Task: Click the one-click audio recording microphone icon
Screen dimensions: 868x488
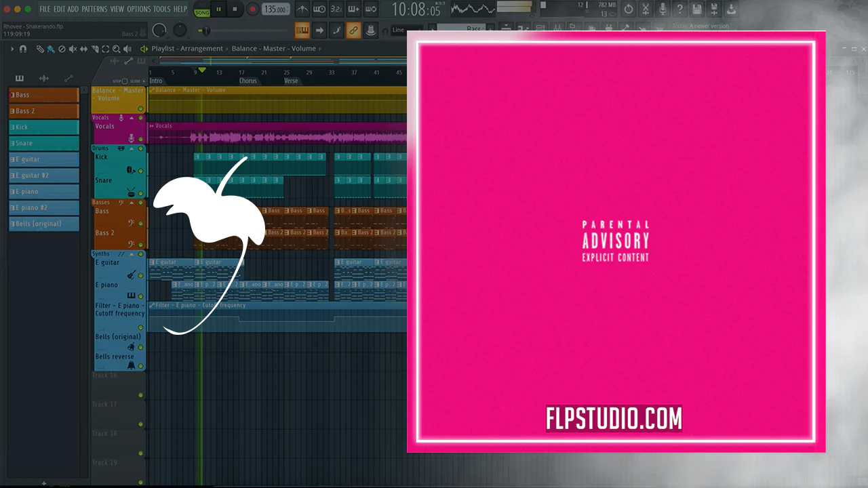Action: pos(663,9)
